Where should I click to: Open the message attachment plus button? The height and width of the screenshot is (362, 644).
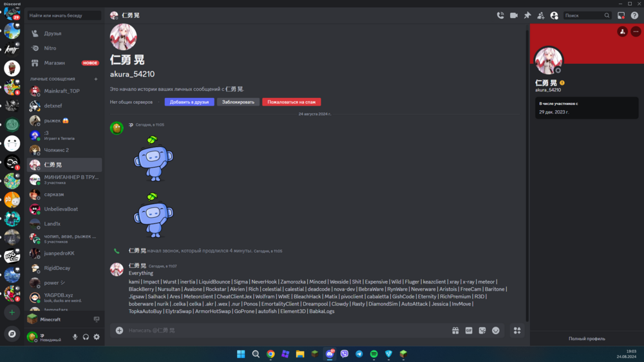tap(119, 330)
